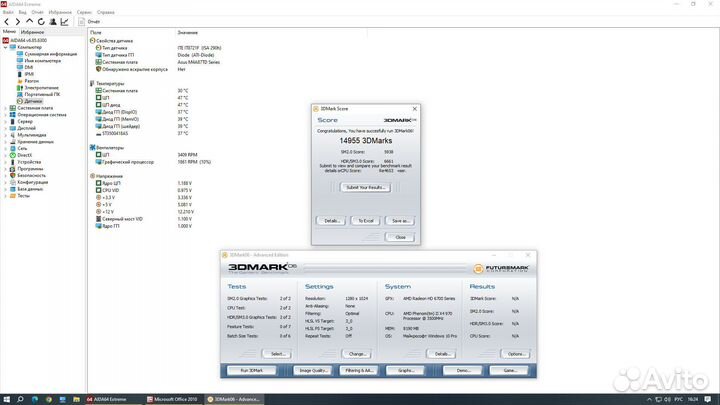Collapse the Компьютер tree node
720x405 pixels.
pos(4,47)
